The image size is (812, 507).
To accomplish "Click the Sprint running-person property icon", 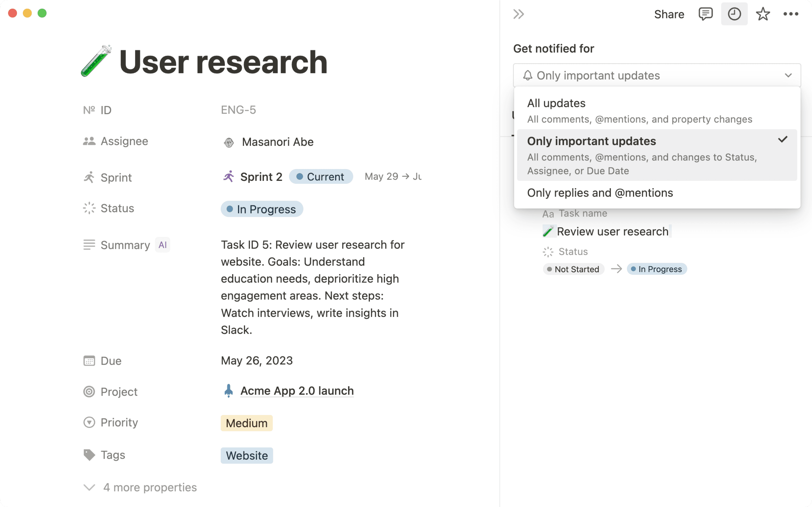I will [x=89, y=177].
